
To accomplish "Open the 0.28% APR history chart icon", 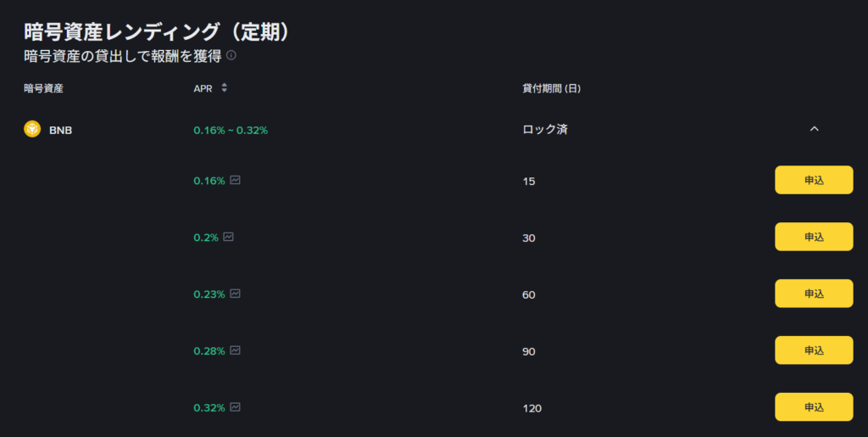I will (x=235, y=350).
